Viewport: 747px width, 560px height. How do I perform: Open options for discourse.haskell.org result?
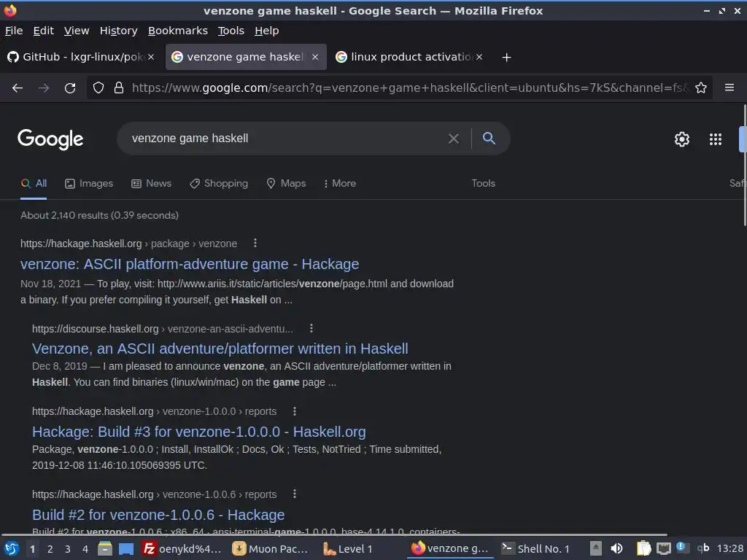(x=311, y=329)
